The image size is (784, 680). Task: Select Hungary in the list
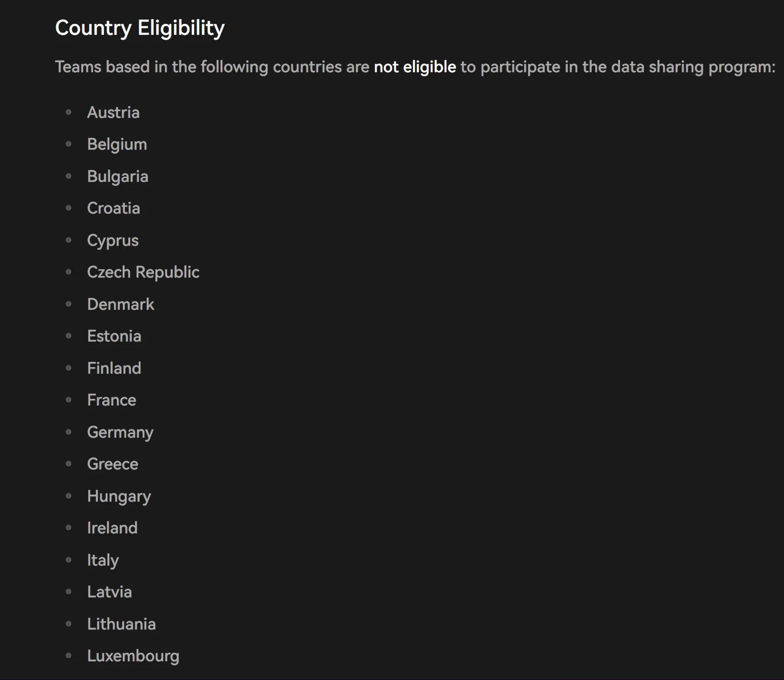[x=119, y=496]
